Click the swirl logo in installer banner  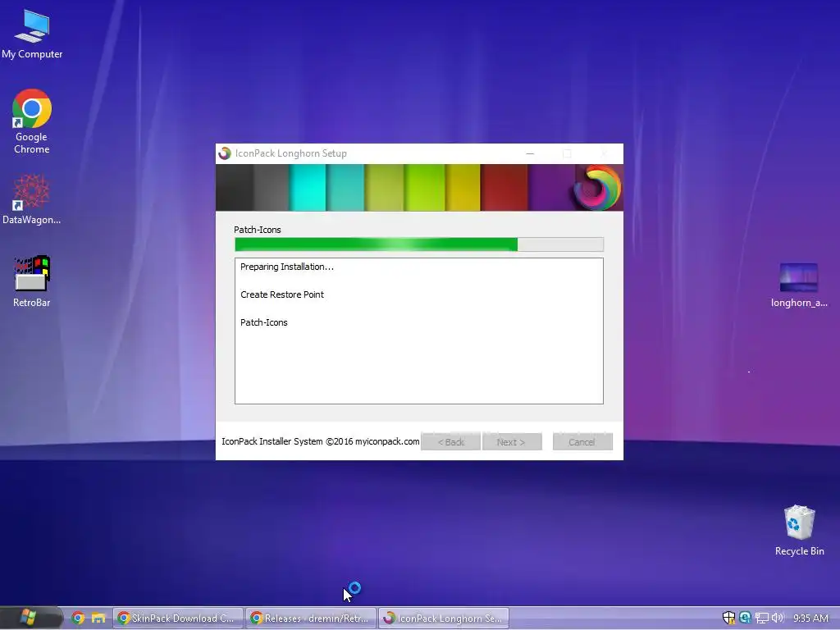tap(597, 188)
